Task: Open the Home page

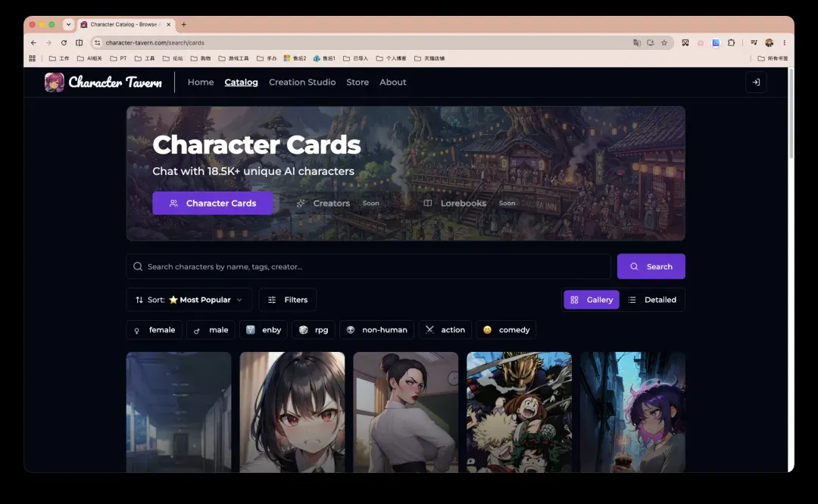Action: (x=201, y=82)
